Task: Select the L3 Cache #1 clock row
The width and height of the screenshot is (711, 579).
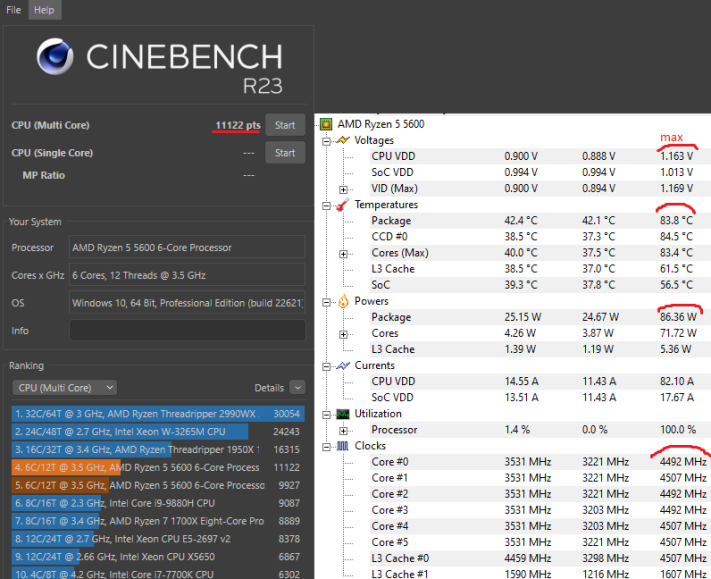Action: coord(540,574)
